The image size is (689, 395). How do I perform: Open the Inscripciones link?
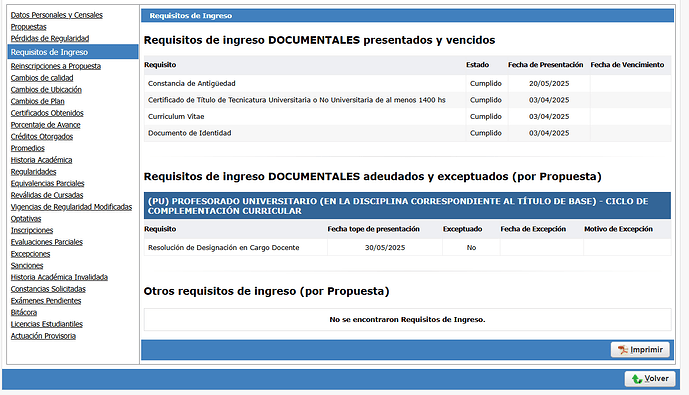point(32,230)
